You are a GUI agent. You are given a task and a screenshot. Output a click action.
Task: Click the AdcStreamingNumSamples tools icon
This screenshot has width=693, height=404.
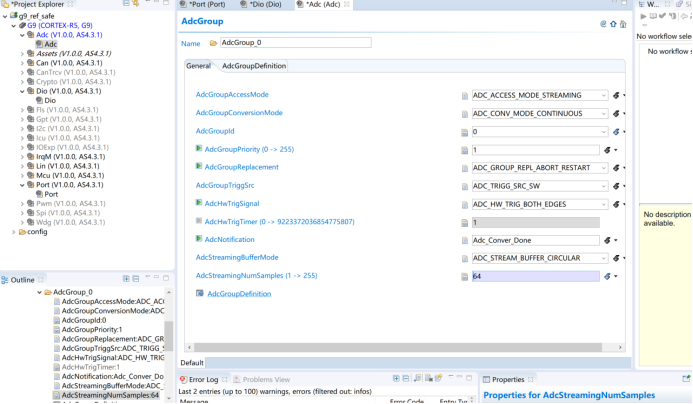tap(608, 276)
